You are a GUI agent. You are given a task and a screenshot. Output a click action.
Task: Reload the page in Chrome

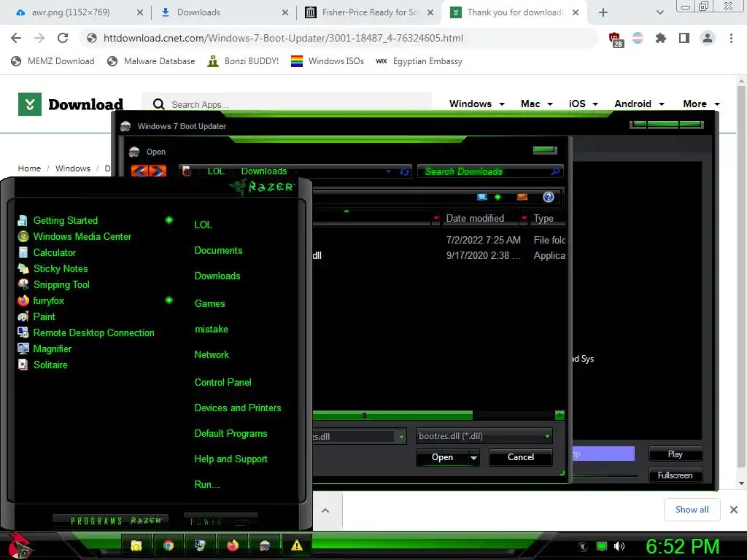(63, 38)
